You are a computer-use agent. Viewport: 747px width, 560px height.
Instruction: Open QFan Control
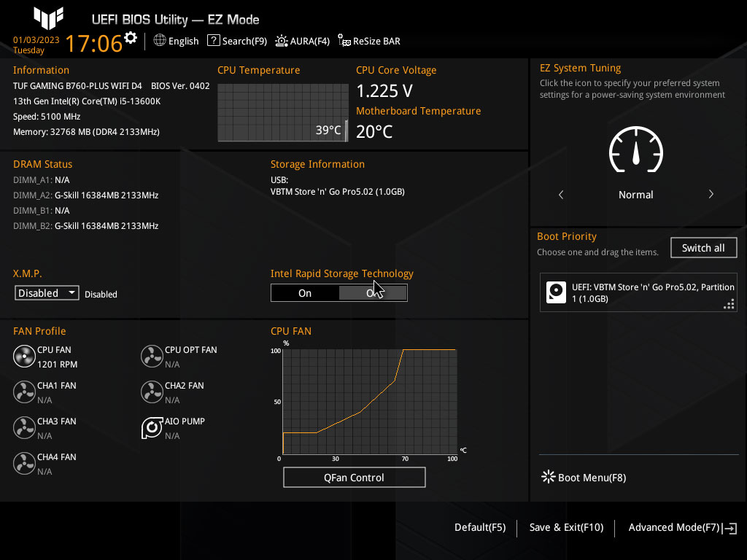(x=354, y=478)
